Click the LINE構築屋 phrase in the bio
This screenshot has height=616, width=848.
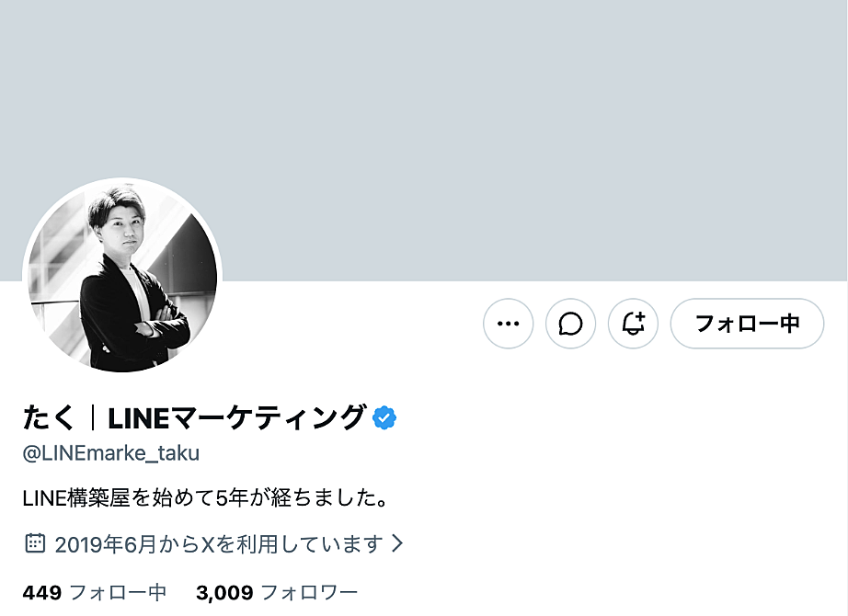(x=77, y=499)
